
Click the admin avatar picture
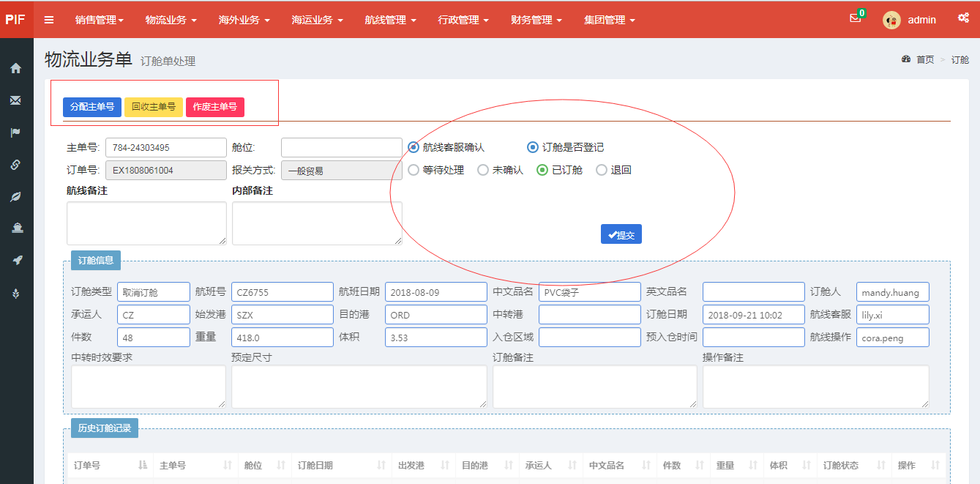891,20
